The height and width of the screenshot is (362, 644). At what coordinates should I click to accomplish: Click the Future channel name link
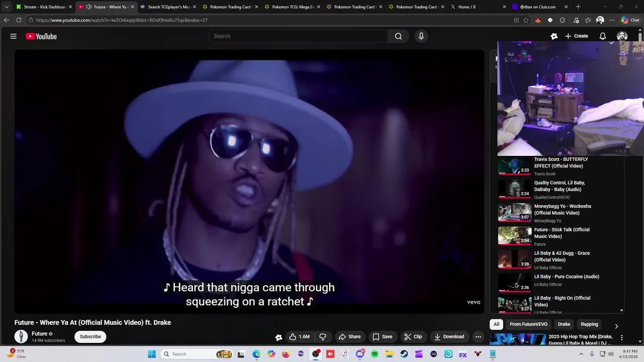click(x=39, y=333)
